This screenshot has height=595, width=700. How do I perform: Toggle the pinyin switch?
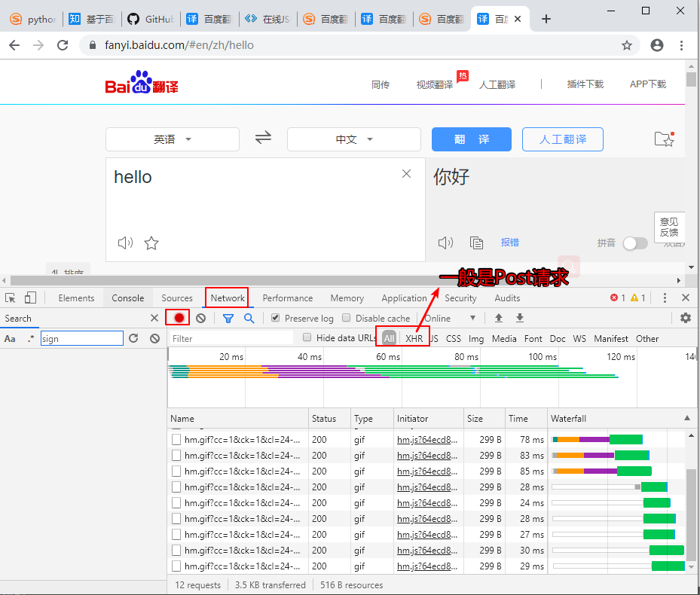tap(635, 243)
